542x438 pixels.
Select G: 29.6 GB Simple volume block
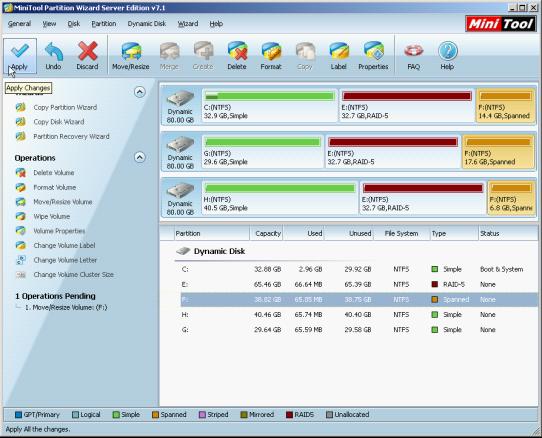(262, 151)
